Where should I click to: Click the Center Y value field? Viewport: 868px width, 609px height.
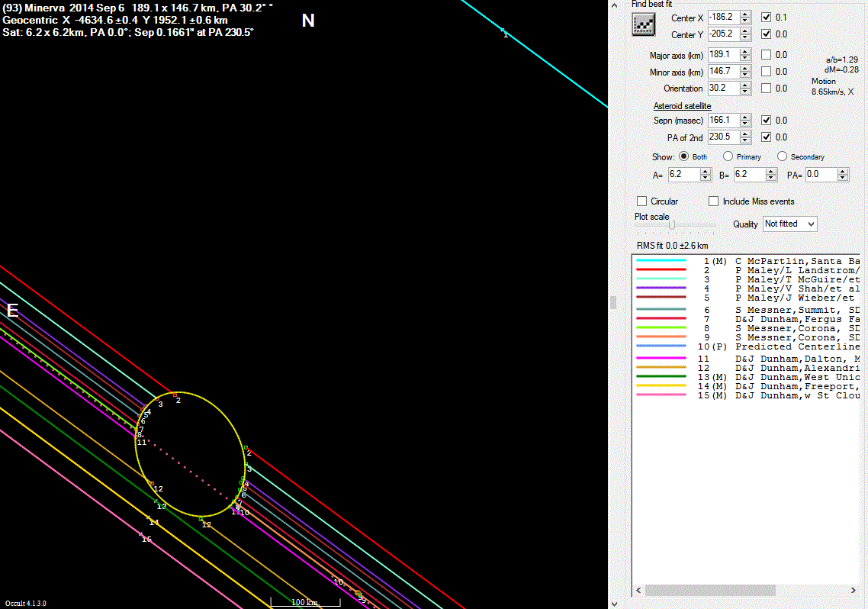click(724, 34)
